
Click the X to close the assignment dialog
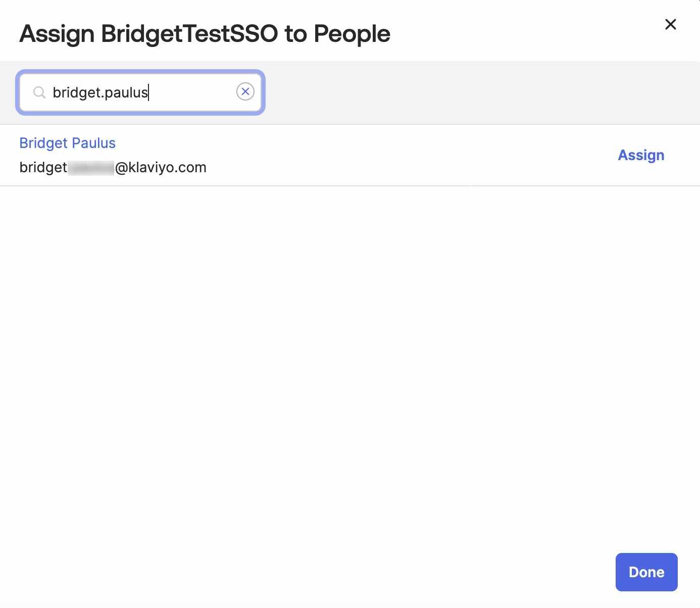point(670,24)
